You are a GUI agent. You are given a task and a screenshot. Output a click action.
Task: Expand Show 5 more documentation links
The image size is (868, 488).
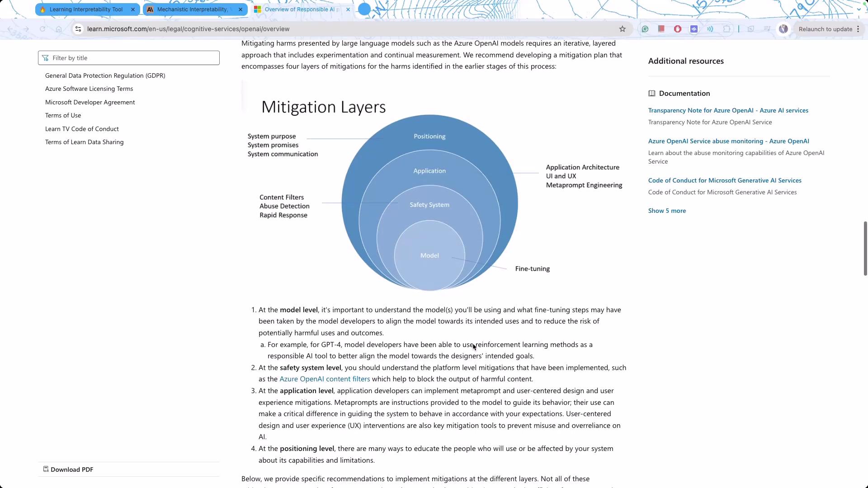(667, 211)
